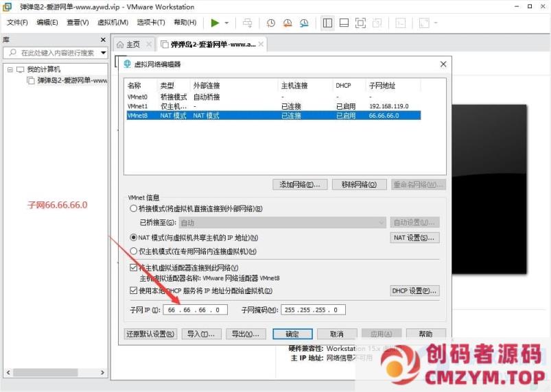Viewport: 551px width, 392px height.
Task: Click the stretch guest display icon
Action: tap(424, 23)
